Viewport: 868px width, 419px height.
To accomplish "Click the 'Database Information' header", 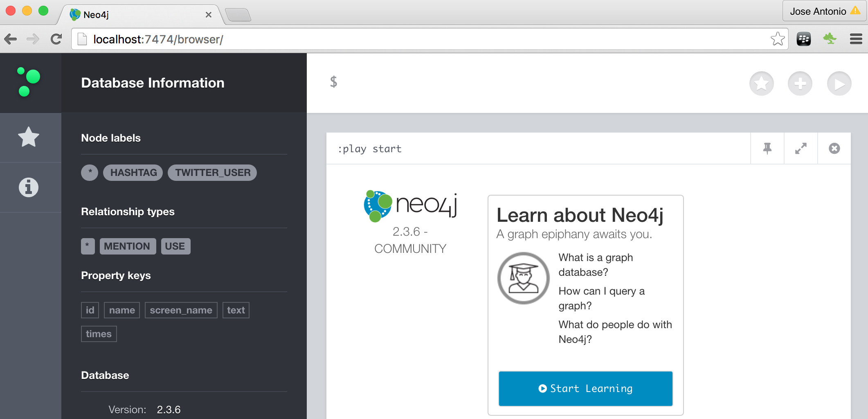I will (153, 83).
